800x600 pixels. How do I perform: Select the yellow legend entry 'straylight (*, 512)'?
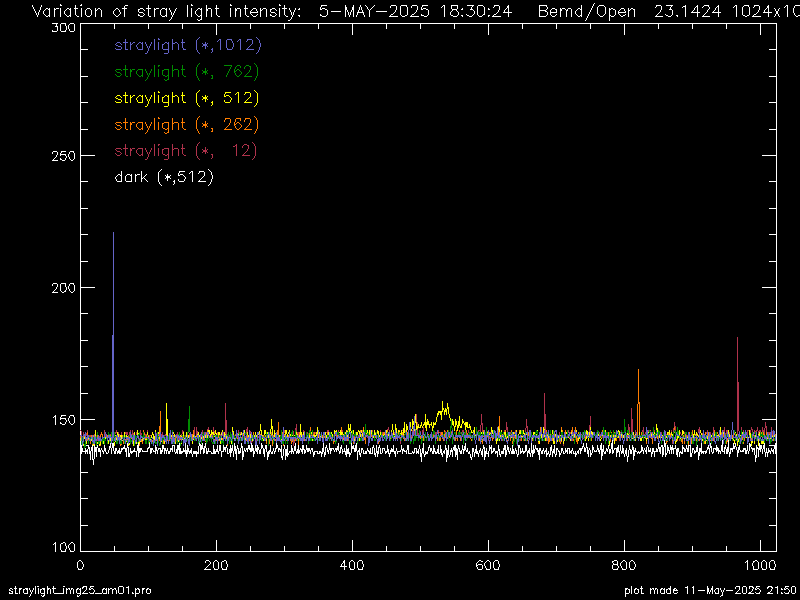coord(187,98)
